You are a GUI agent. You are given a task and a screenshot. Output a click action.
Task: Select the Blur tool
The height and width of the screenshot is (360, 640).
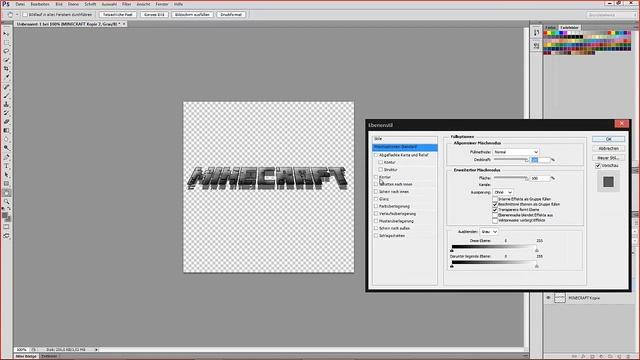coord(6,139)
